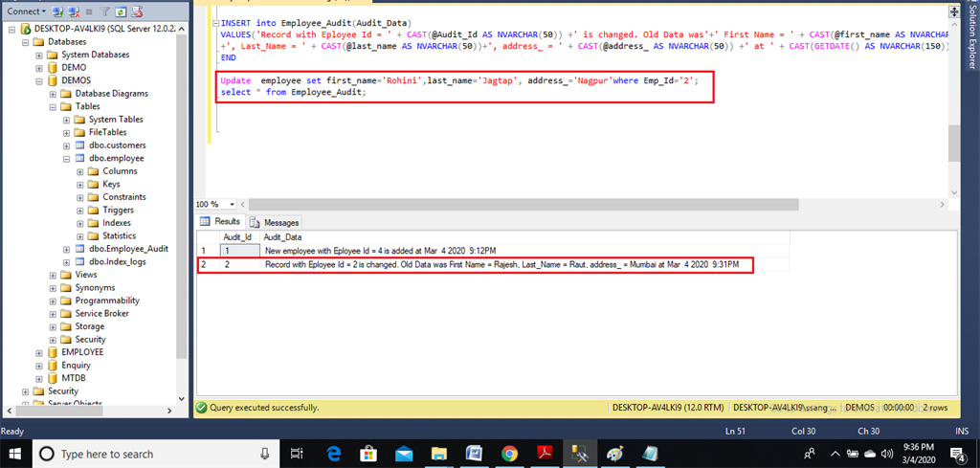Viewport: 980px width, 468px height.
Task: Collapse the dbo.employee table node
Action: pyautogui.click(x=66, y=158)
